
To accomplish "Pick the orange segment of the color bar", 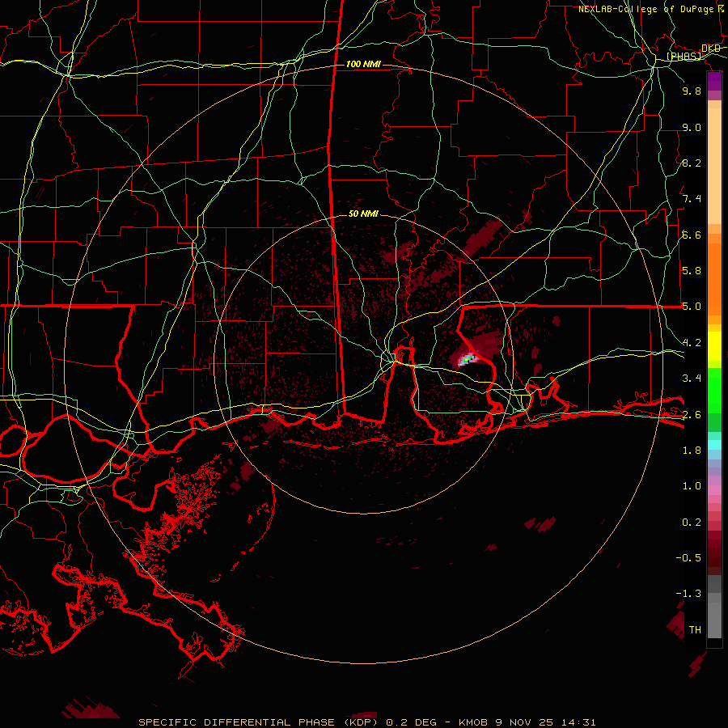I will (x=714, y=278).
